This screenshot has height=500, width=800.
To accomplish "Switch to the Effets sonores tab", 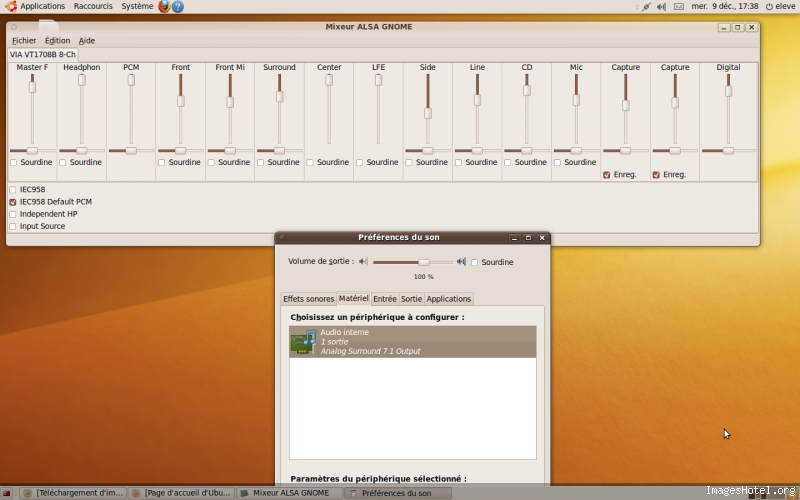I will coord(308,299).
